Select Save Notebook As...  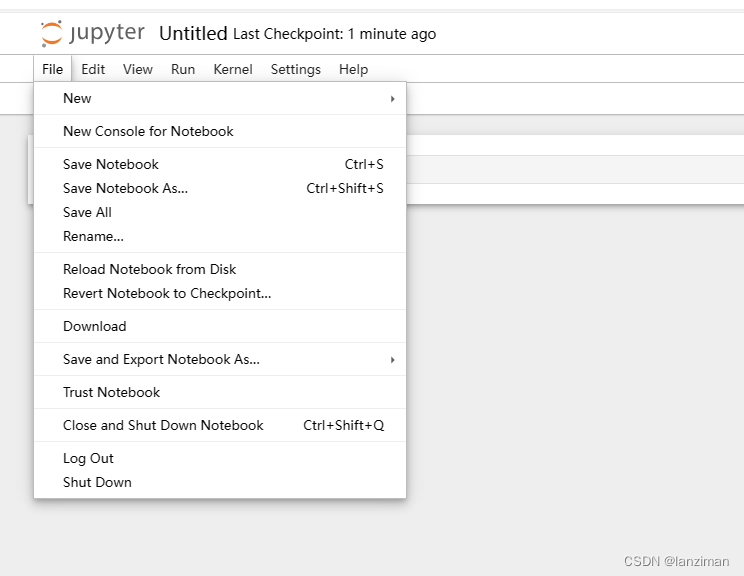220,188
